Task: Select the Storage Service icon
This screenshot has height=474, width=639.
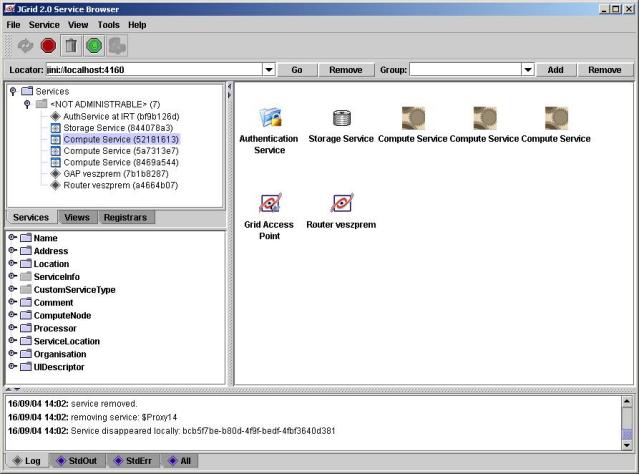Action: [x=341, y=118]
